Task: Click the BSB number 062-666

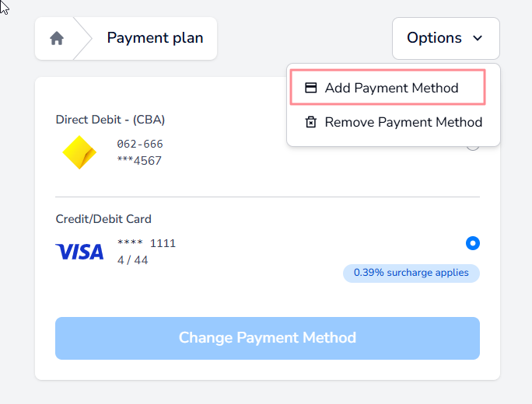Action: (x=140, y=144)
